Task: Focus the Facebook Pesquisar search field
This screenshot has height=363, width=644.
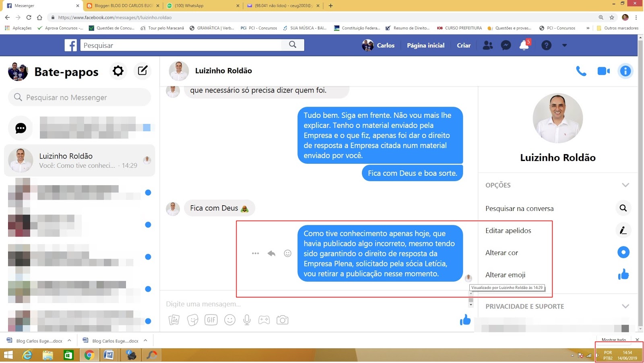Action: point(181,45)
